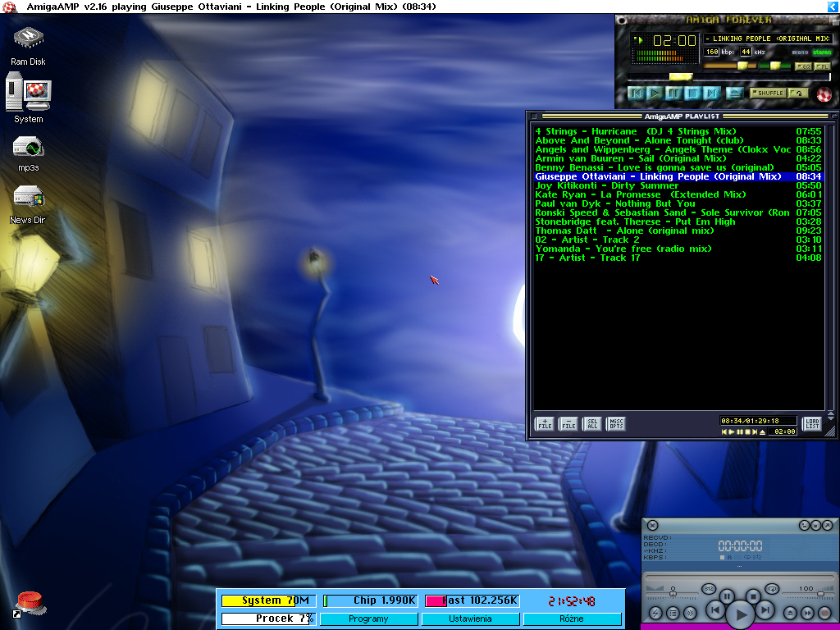Click mini stop button in playlist footer

(747, 431)
